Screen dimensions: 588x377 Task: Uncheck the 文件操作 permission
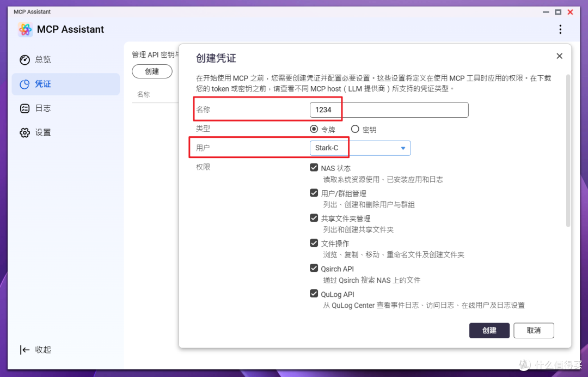pyautogui.click(x=314, y=242)
